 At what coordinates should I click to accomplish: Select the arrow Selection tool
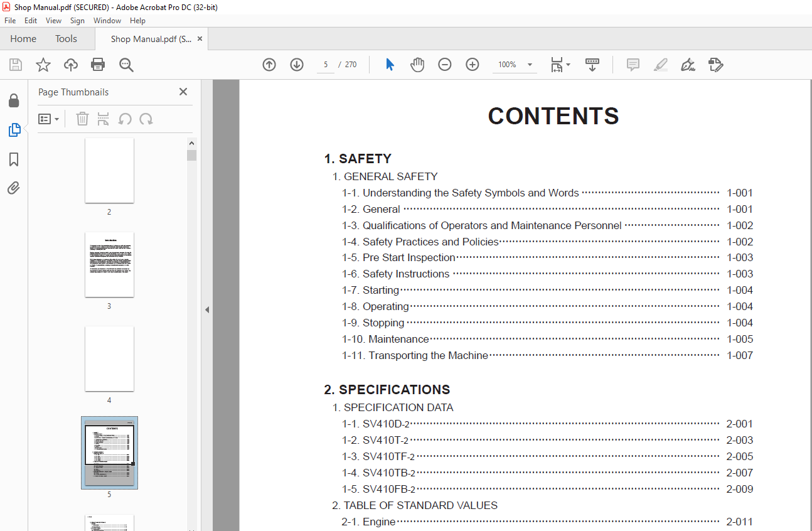coord(390,65)
